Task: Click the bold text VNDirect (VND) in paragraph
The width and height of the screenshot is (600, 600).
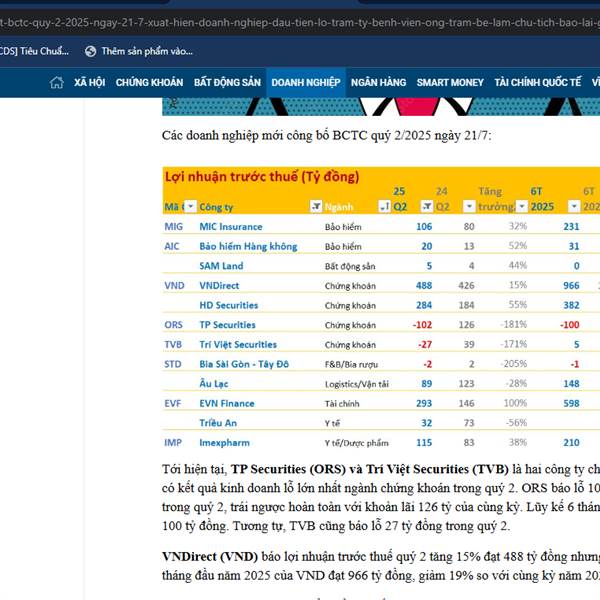Action: (x=210, y=556)
